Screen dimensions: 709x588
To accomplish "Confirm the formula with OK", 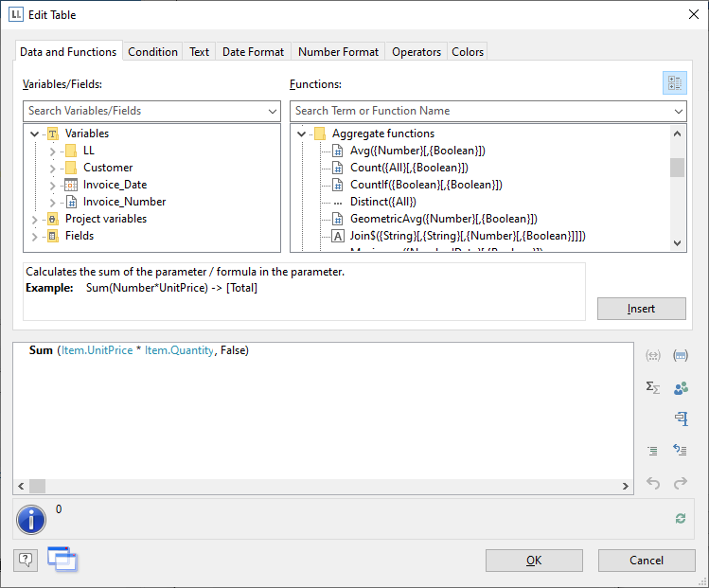I will (x=534, y=561).
